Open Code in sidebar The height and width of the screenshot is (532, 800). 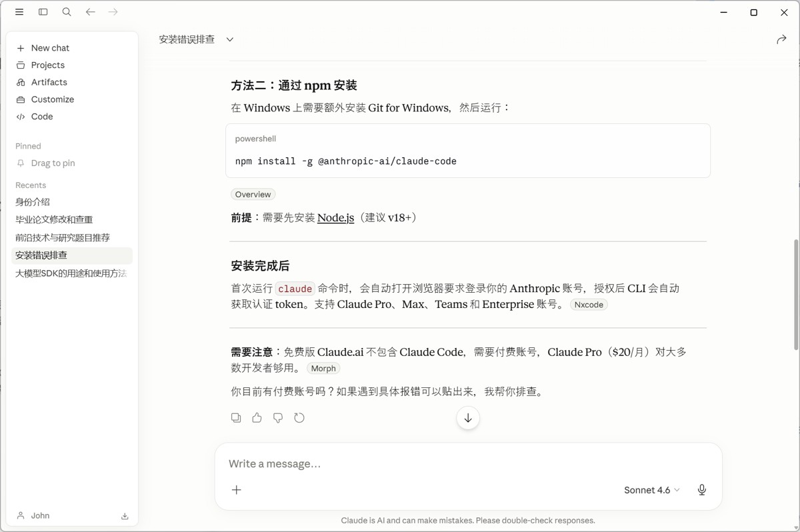pyautogui.click(x=72, y=117)
